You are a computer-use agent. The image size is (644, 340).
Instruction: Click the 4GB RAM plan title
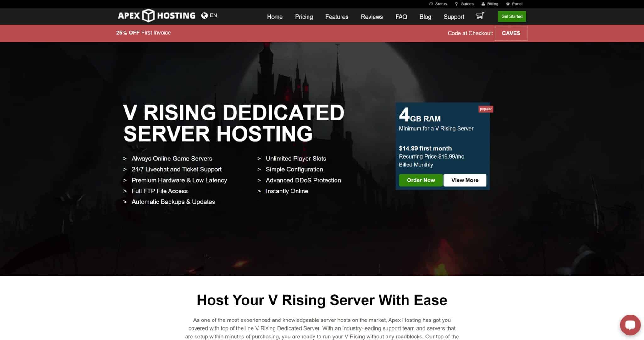click(x=420, y=115)
